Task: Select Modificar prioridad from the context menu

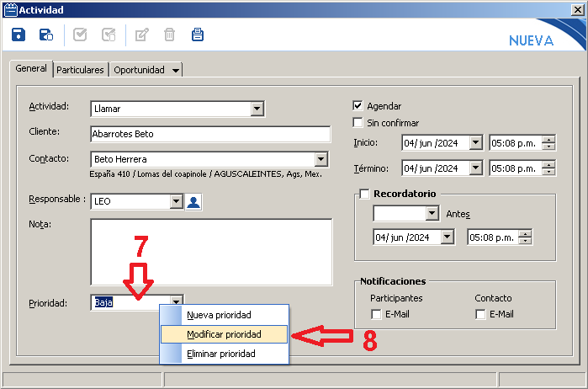Action: point(224,334)
